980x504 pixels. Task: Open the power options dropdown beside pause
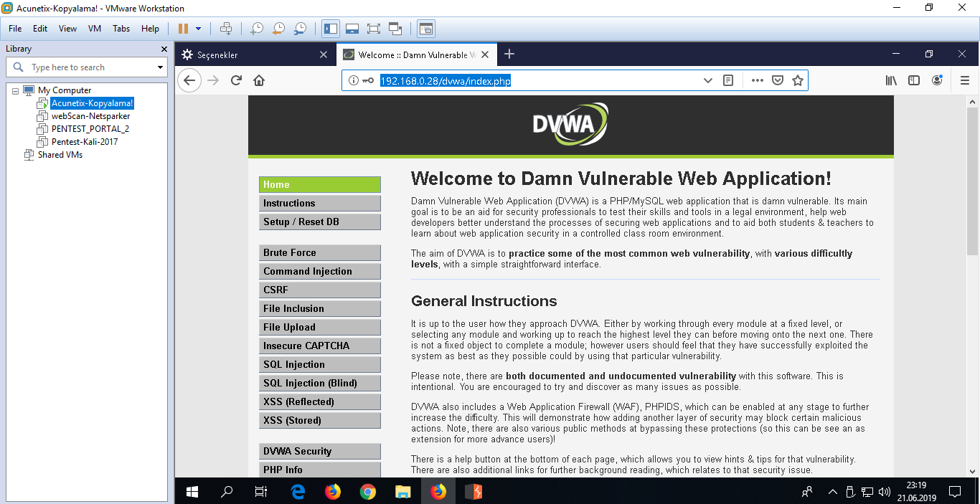click(x=199, y=29)
